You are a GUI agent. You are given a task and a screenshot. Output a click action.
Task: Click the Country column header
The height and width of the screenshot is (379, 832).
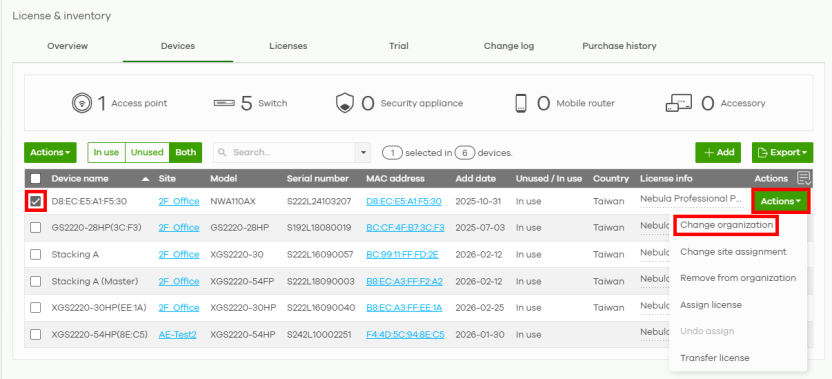(x=611, y=179)
